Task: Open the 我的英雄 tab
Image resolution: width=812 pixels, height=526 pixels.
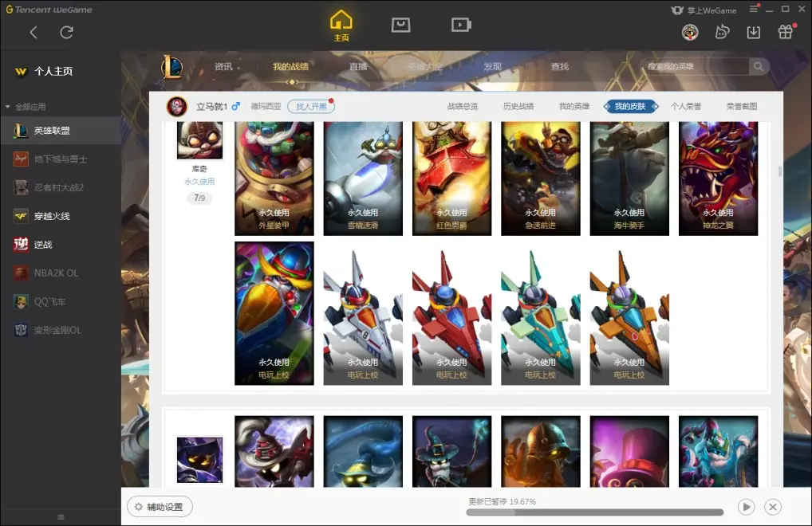Action: (574, 107)
